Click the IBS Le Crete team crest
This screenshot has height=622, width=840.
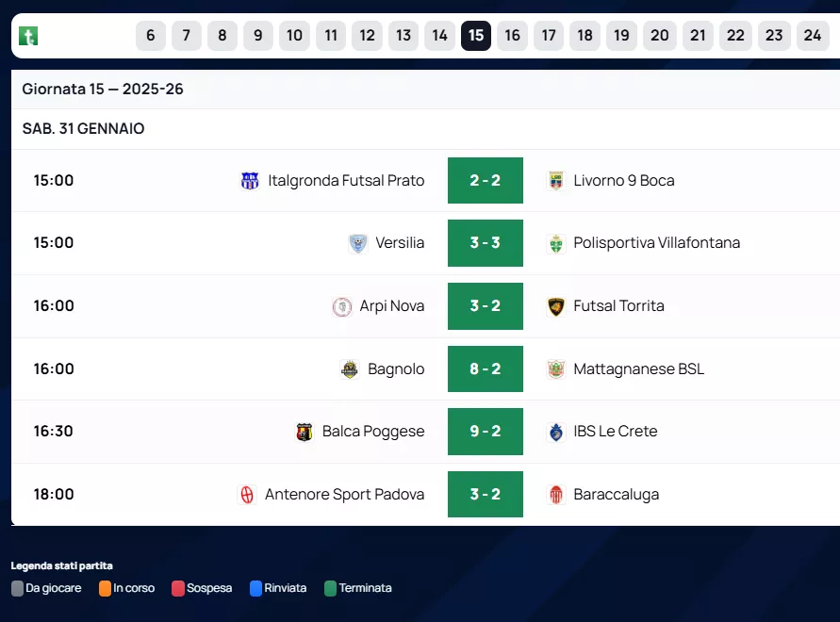click(556, 432)
